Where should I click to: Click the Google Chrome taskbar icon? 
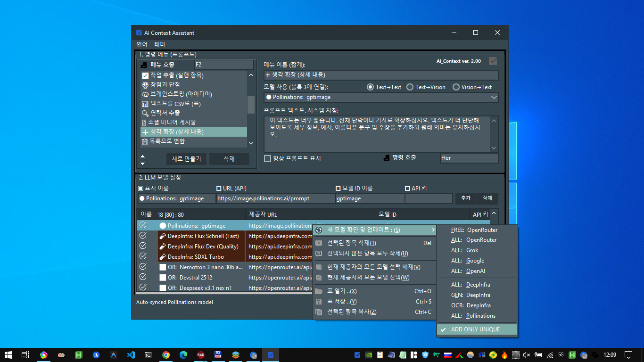[166, 355]
